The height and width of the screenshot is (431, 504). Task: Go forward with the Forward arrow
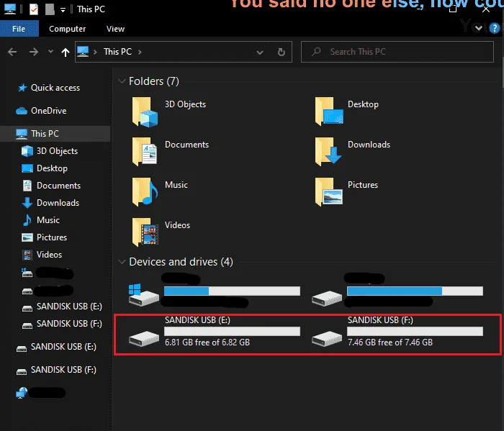[x=34, y=52]
